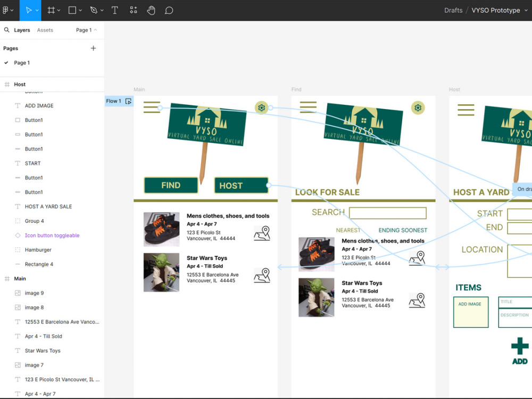Open Frame tool options dropdown arrow
Image resolution: width=532 pixels, height=399 pixels.
pos(59,11)
